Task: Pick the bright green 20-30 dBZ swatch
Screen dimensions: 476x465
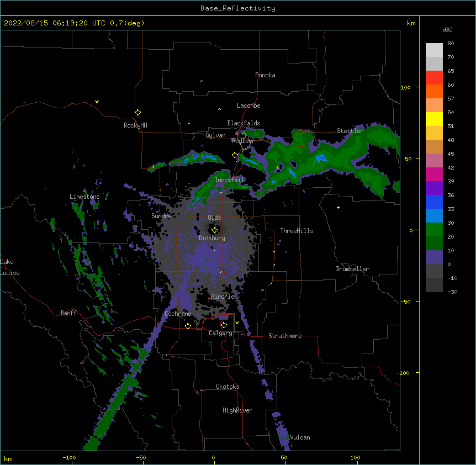Action: pyautogui.click(x=434, y=230)
